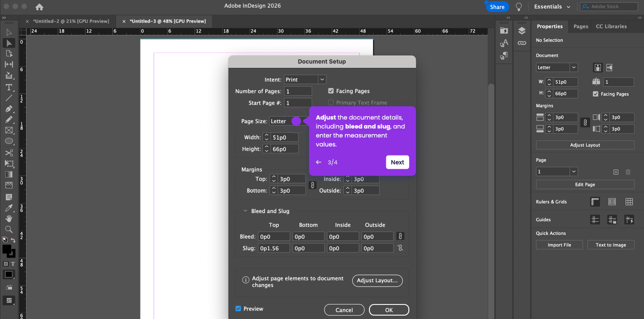
Task: Toggle the Preview checkbox
Action: tap(238, 309)
